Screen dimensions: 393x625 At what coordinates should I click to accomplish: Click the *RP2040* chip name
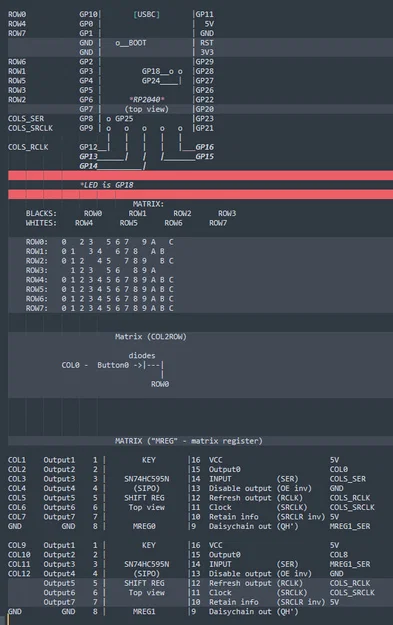[x=147, y=100]
